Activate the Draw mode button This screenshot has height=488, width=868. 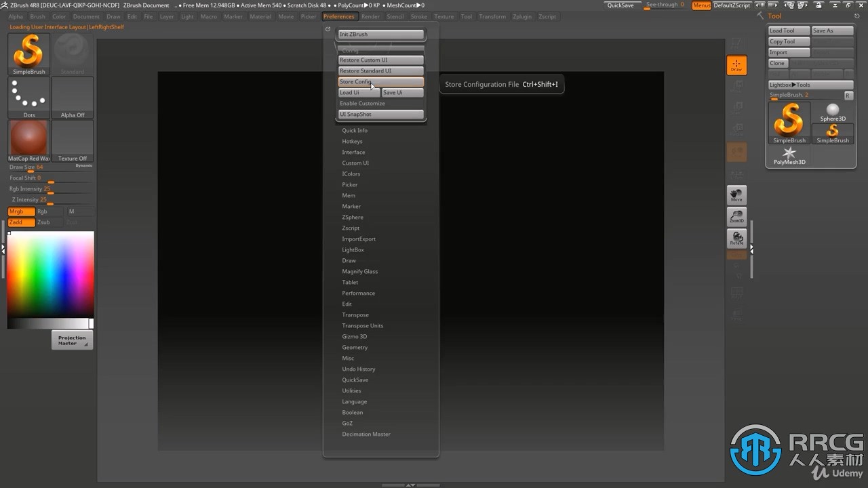pos(736,65)
